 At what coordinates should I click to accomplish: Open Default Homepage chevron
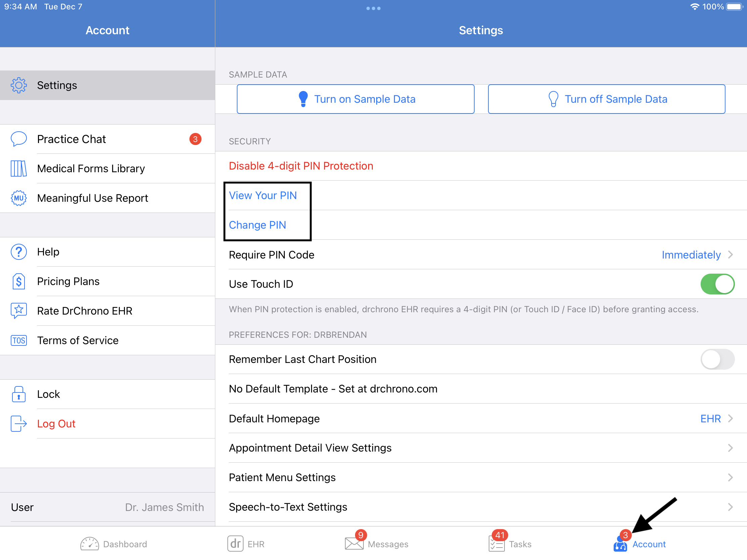click(x=731, y=419)
